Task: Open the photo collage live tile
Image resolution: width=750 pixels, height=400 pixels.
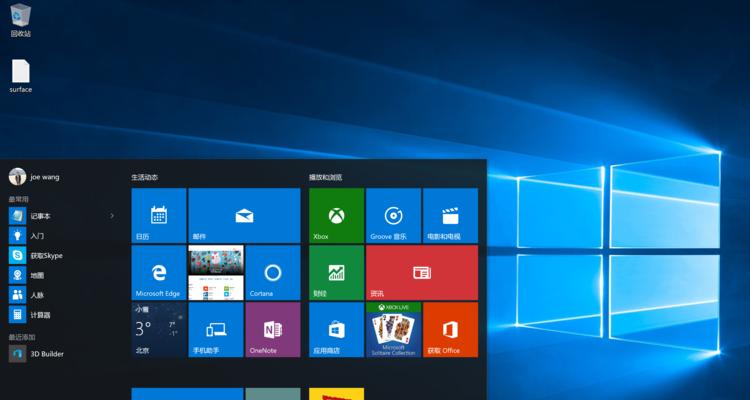Action: point(216,273)
